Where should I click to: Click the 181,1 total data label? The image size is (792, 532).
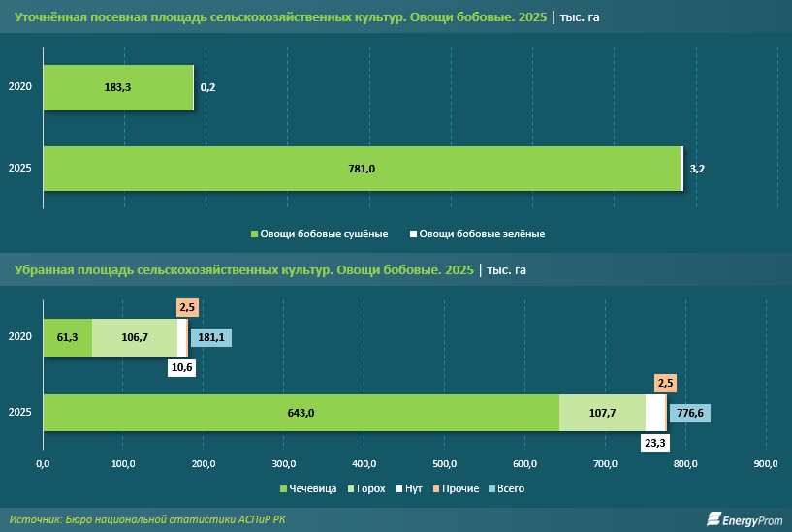click(x=210, y=337)
